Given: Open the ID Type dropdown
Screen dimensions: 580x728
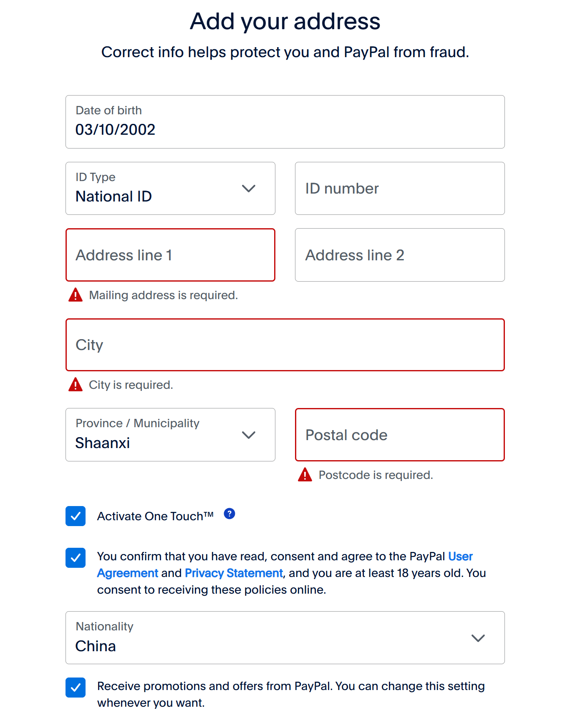Looking at the screenshot, I should (x=170, y=189).
